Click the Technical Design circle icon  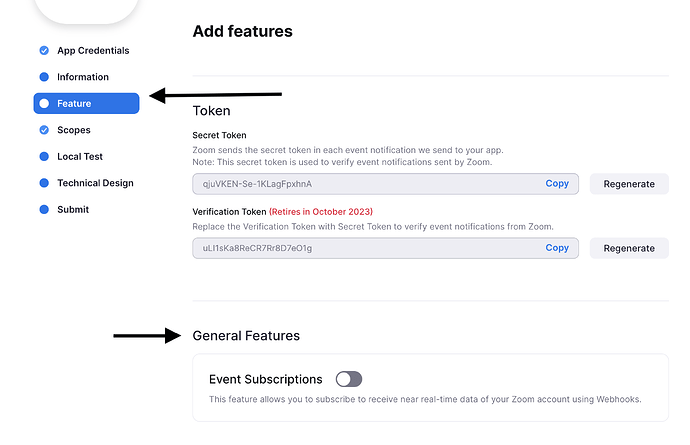44,183
